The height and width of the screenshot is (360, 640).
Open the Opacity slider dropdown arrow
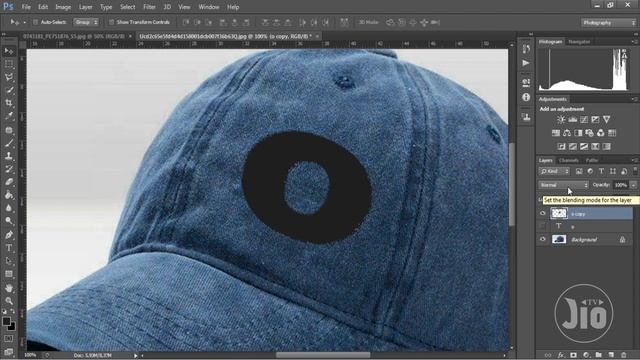coord(633,185)
